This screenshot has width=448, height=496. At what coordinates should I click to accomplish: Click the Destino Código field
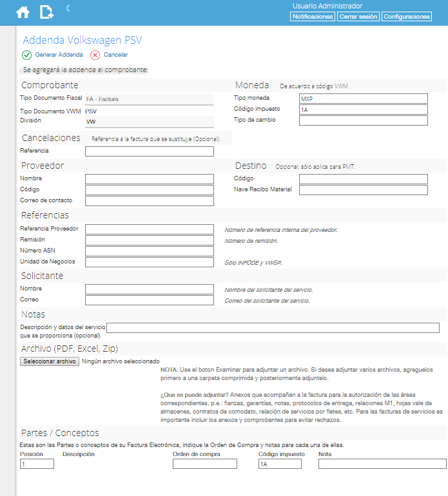[364, 179]
